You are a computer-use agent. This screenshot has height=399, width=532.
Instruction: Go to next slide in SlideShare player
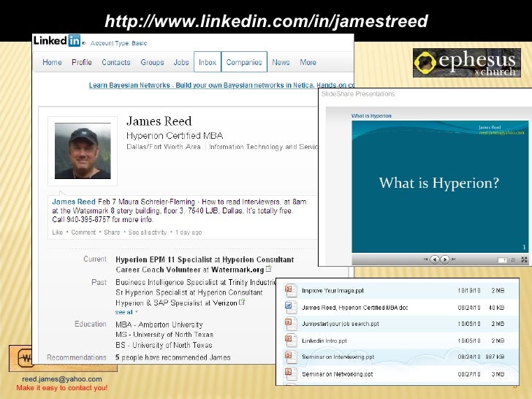(444, 259)
